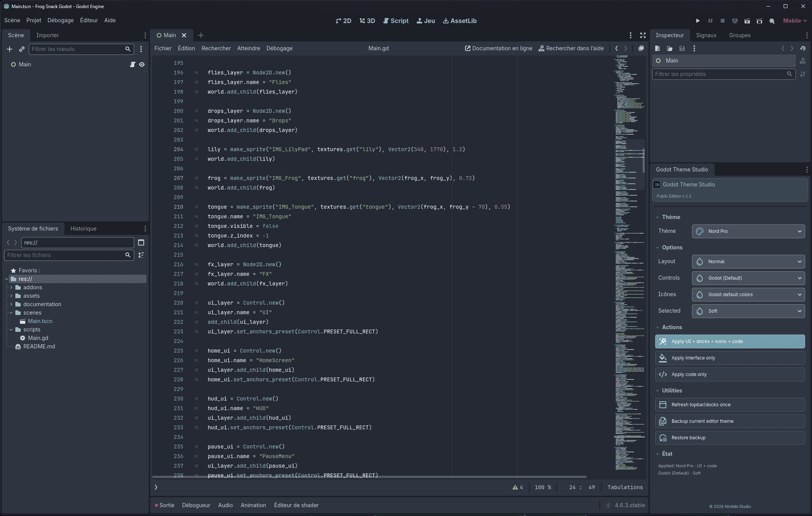The width and height of the screenshot is (812, 516).
Task: Add a new node with the plus icon
Action: coord(10,49)
